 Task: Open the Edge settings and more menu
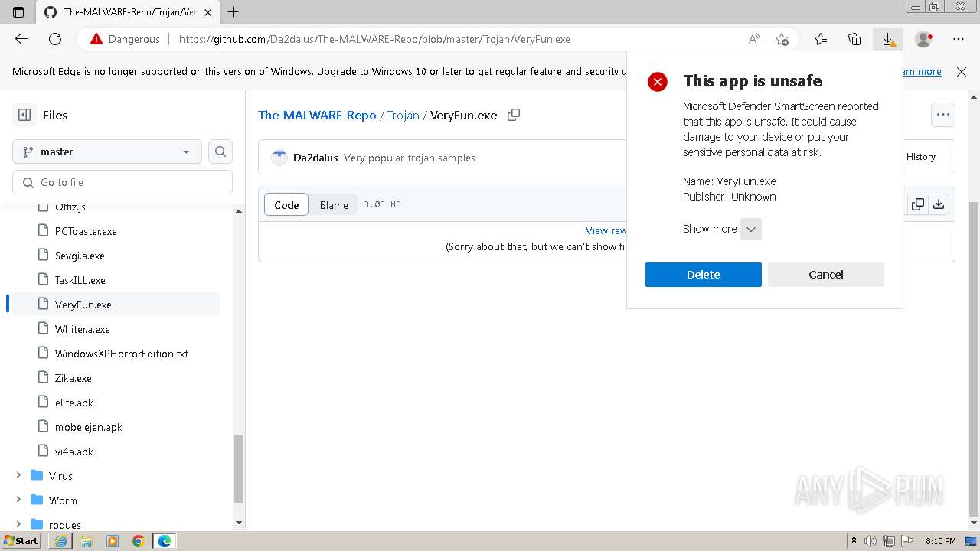pyautogui.click(x=959, y=39)
